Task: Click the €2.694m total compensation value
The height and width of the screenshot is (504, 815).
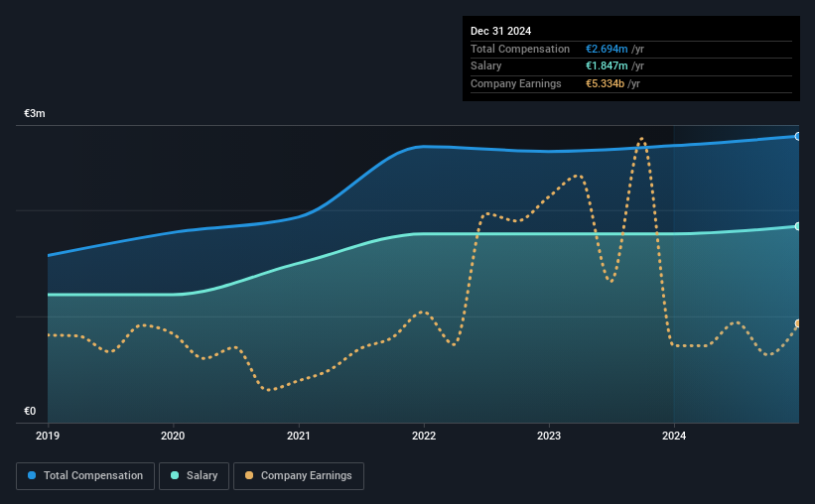Action: click(607, 49)
